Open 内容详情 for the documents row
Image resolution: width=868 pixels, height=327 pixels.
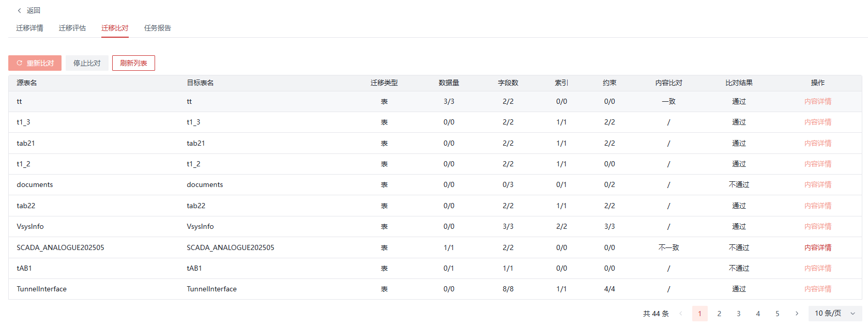click(817, 185)
